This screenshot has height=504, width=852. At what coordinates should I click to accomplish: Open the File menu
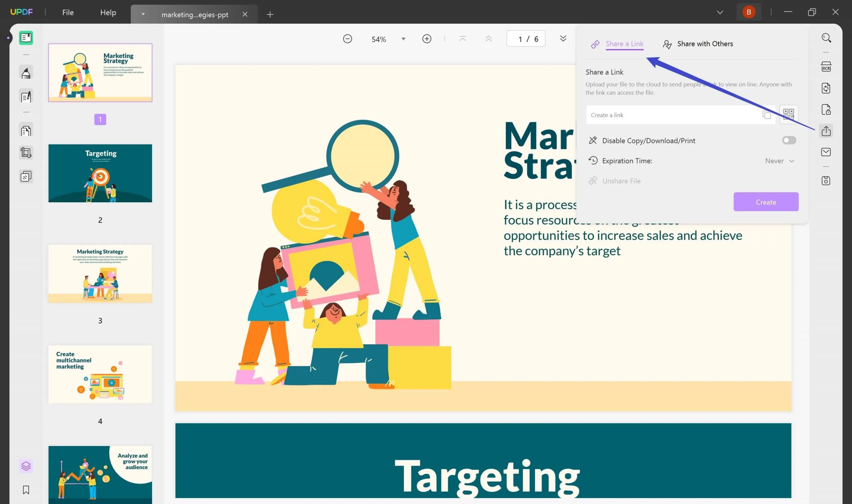(68, 12)
